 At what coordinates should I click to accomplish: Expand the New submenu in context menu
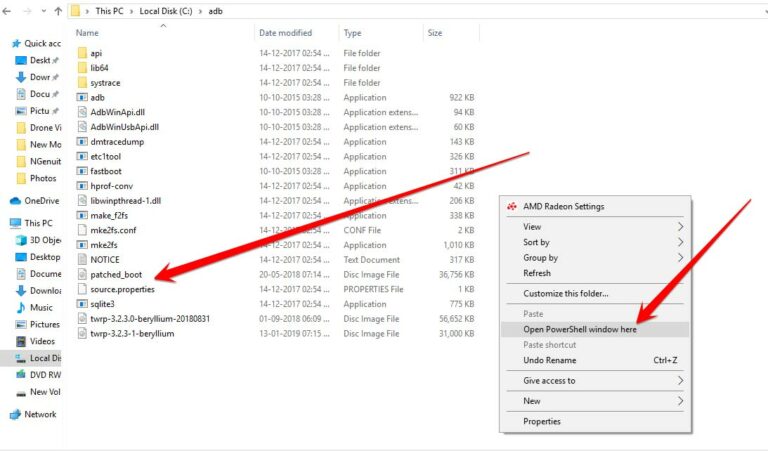tap(680, 401)
